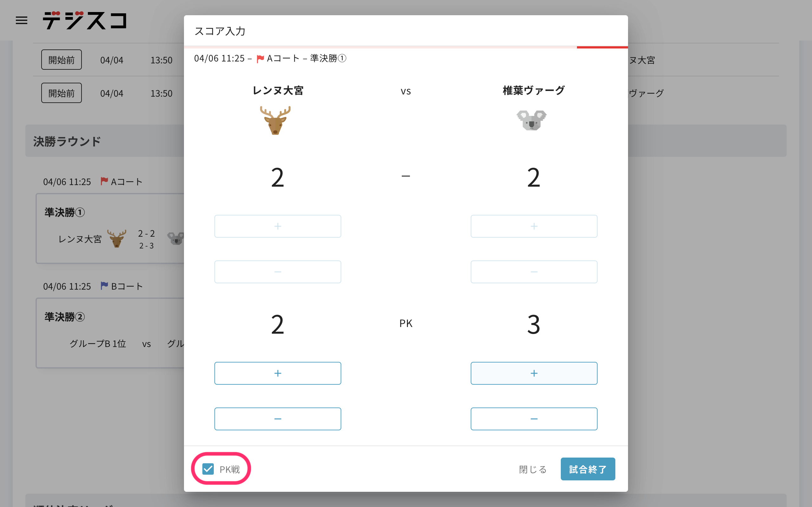Click the first 開始前 status badge
812x507 pixels.
(x=62, y=60)
